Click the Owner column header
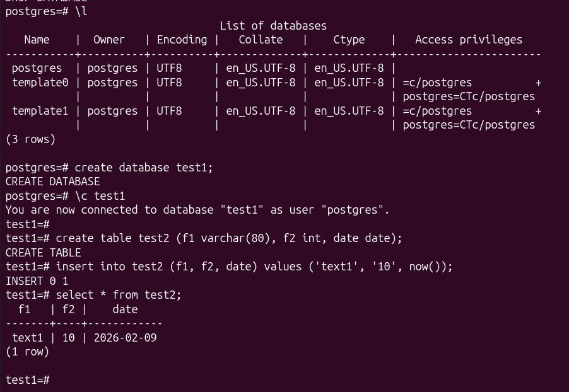Viewport: 569px width, 392px height. [109, 40]
